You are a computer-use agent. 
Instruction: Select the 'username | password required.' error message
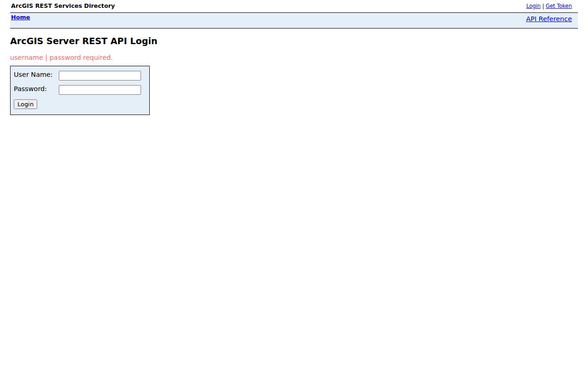62,57
